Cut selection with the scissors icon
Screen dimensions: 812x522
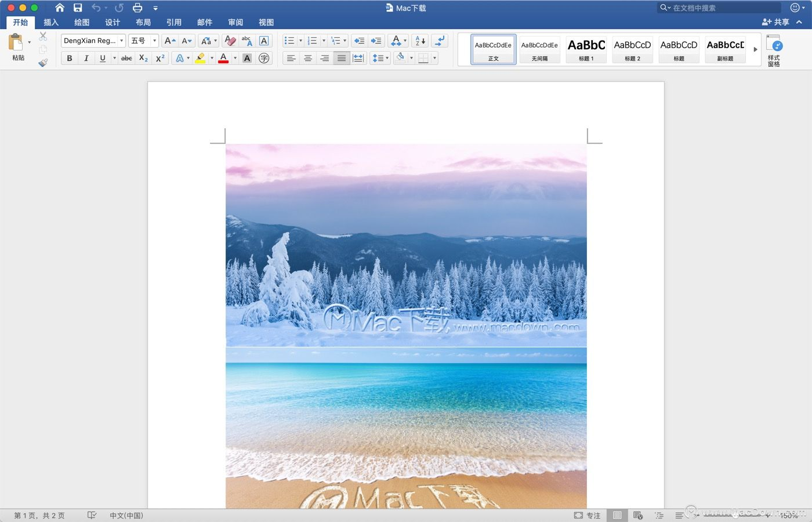(43, 36)
